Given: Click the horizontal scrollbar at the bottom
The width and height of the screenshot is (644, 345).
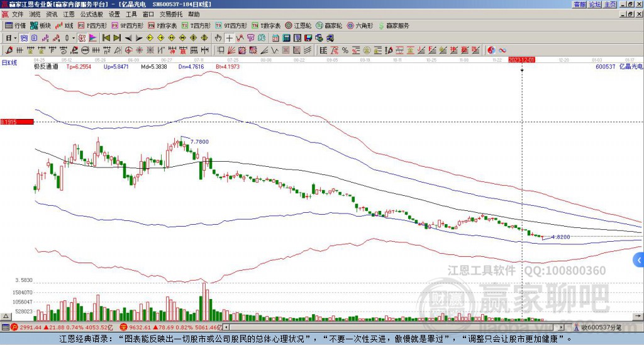Looking at the screenshot, I should point(397,327).
